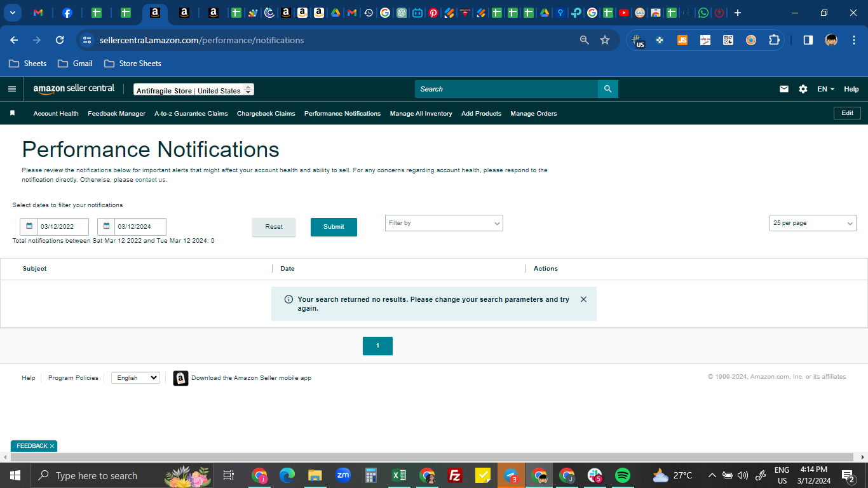Open the end date calendar icon
This screenshot has width=868, height=488.
(x=106, y=226)
